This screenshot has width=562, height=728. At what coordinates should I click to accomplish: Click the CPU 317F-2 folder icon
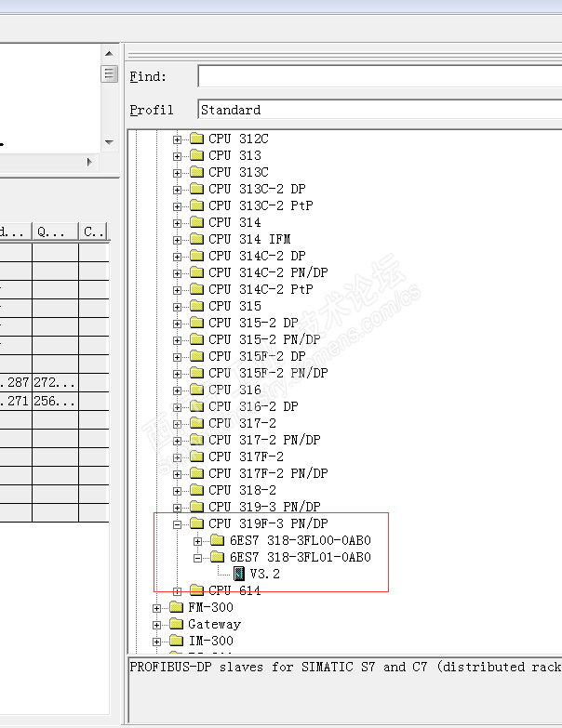[197, 456]
